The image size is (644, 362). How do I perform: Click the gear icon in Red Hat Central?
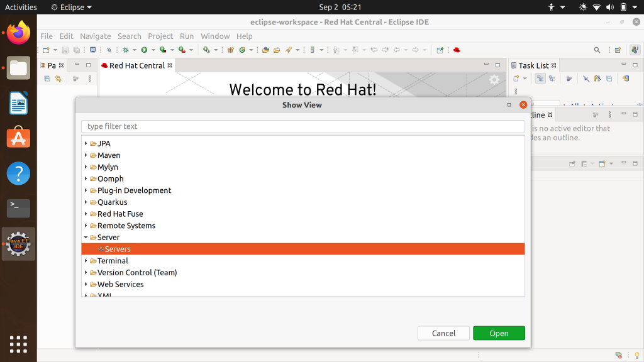point(494,80)
